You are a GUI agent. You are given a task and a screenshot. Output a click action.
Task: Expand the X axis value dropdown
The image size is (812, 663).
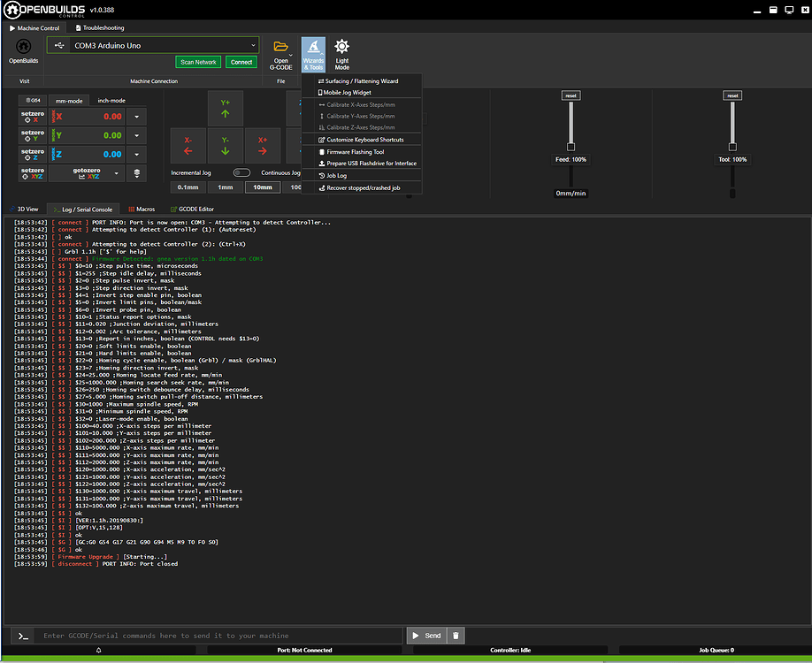(x=137, y=115)
